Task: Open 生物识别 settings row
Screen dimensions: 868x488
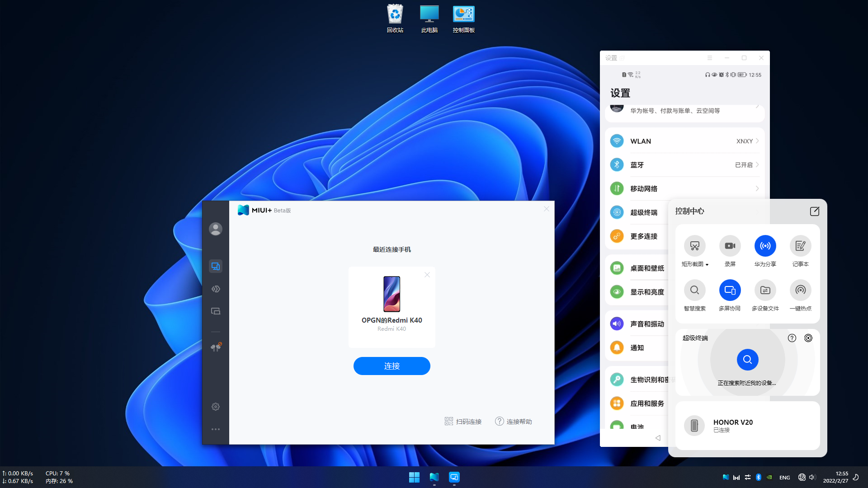Action: pyautogui.click(x=637, y=380)
